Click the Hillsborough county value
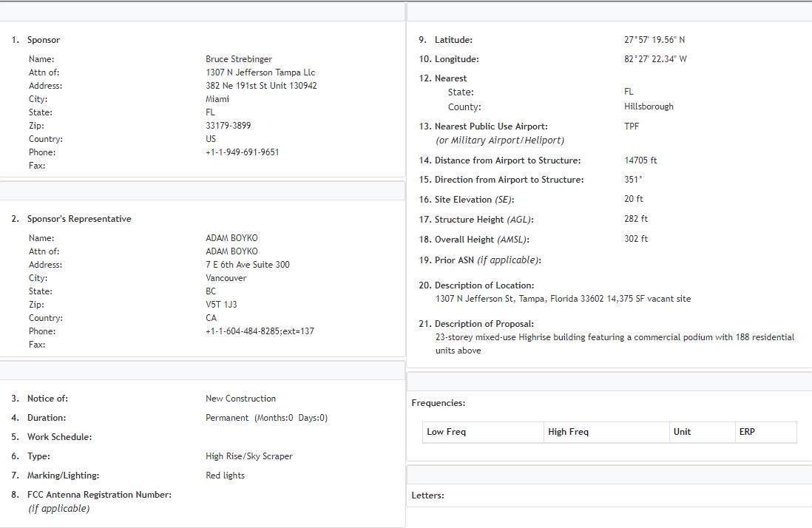812x528 pixels. (x=649, y=106)
